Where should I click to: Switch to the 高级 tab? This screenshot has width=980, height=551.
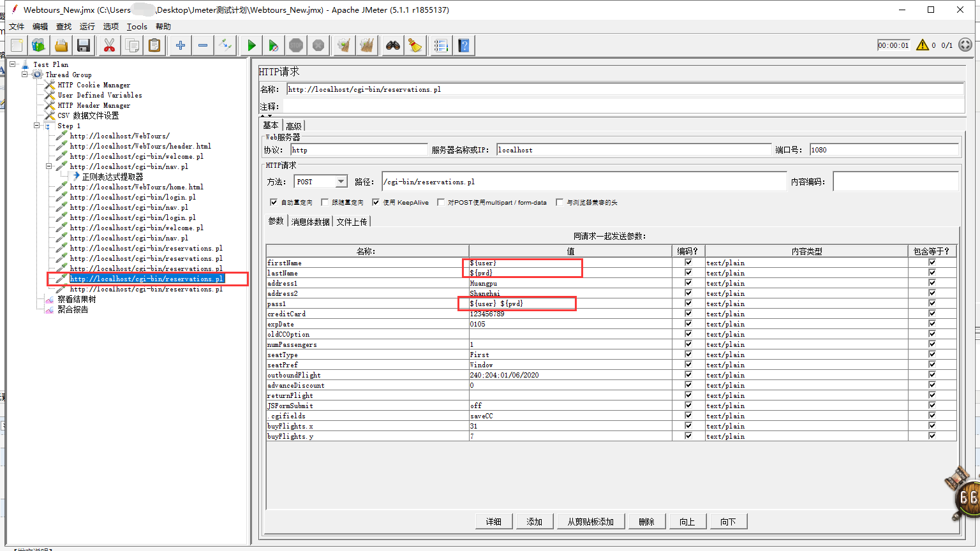(293, 126)
